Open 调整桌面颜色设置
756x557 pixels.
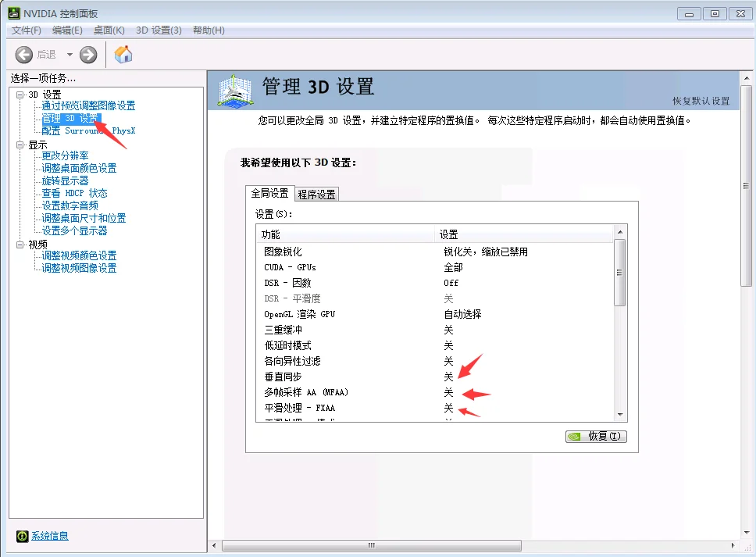coord(79,168)
